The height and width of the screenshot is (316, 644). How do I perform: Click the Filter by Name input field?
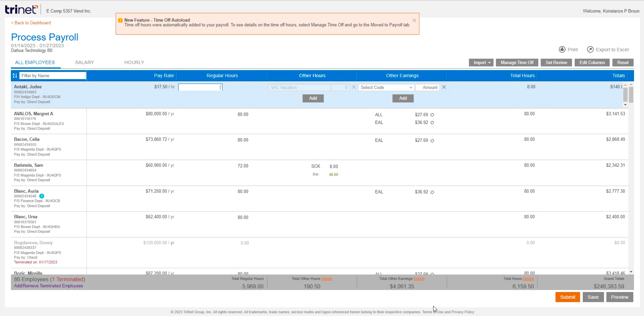53,76
